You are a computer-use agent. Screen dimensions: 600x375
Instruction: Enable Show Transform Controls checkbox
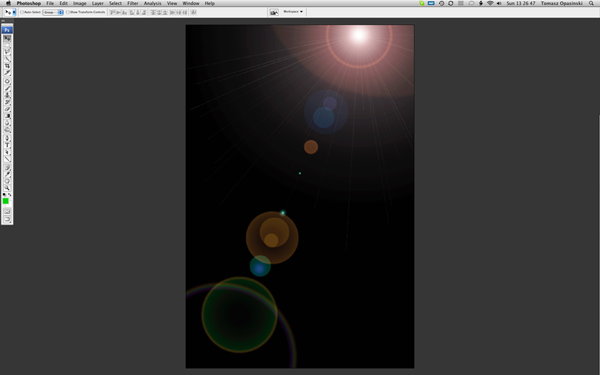tap(68, 12)
